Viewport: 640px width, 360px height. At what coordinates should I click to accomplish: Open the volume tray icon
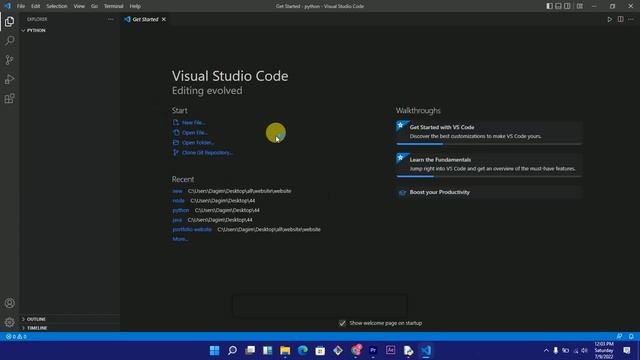click(584, 351)
